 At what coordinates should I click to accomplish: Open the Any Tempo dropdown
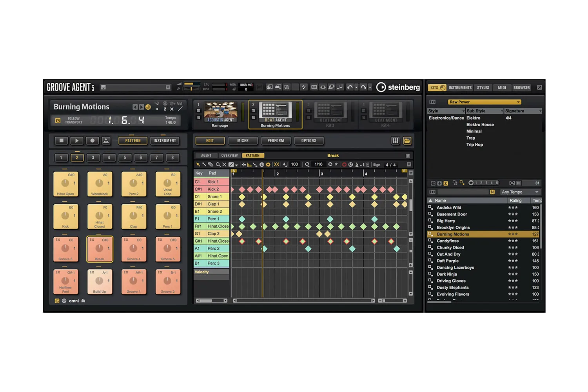tap(521, 192)
